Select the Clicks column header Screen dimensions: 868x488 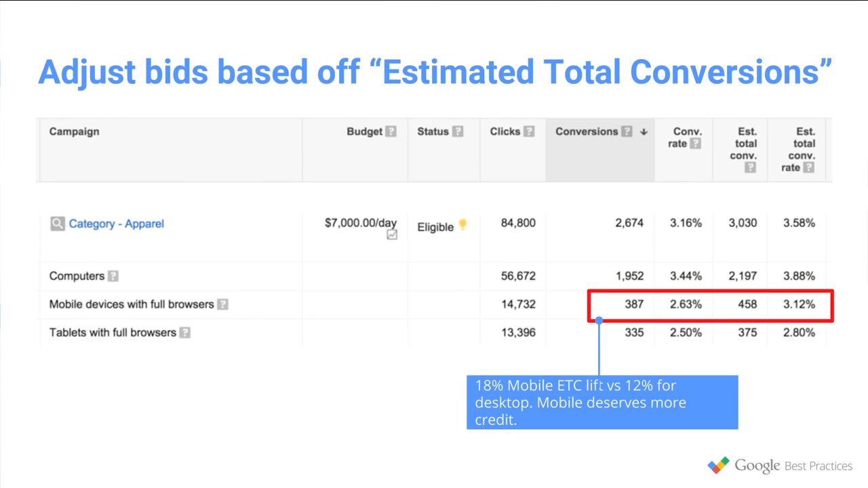click(505, 131)
